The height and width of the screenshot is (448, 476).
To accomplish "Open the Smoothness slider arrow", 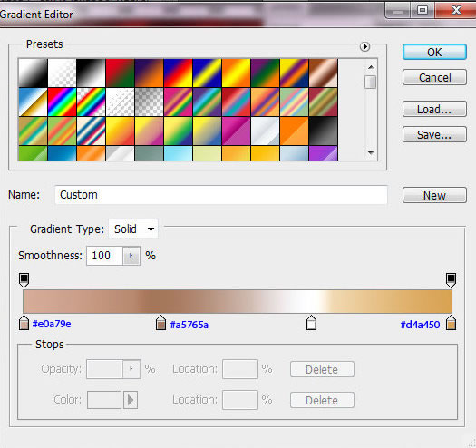I will point(131,256).
